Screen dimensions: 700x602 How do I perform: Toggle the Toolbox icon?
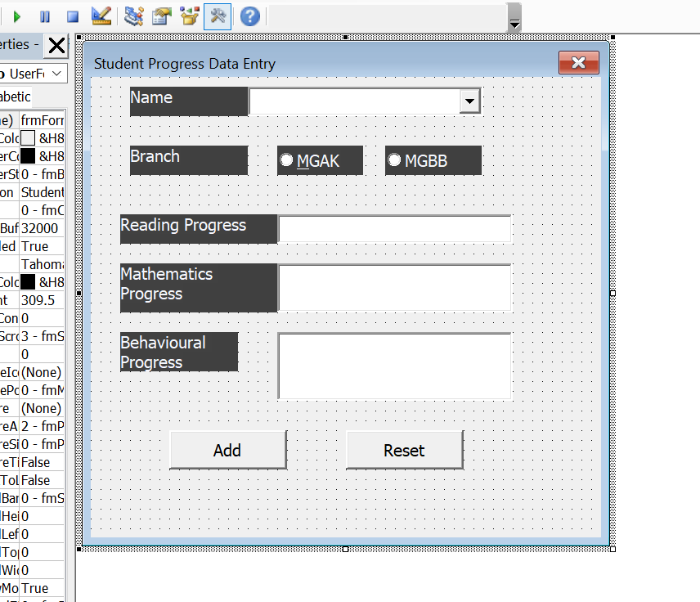[218, 16]
